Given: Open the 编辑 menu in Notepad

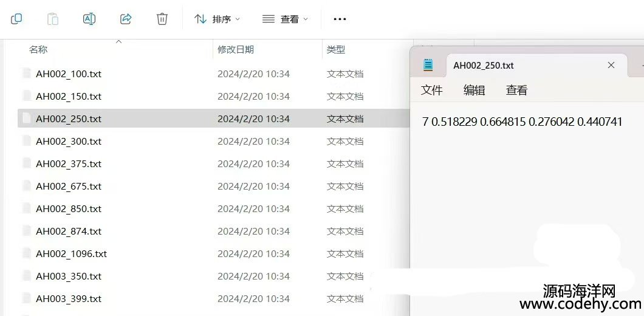Looking at the screenshot, I should coord(474,90).
